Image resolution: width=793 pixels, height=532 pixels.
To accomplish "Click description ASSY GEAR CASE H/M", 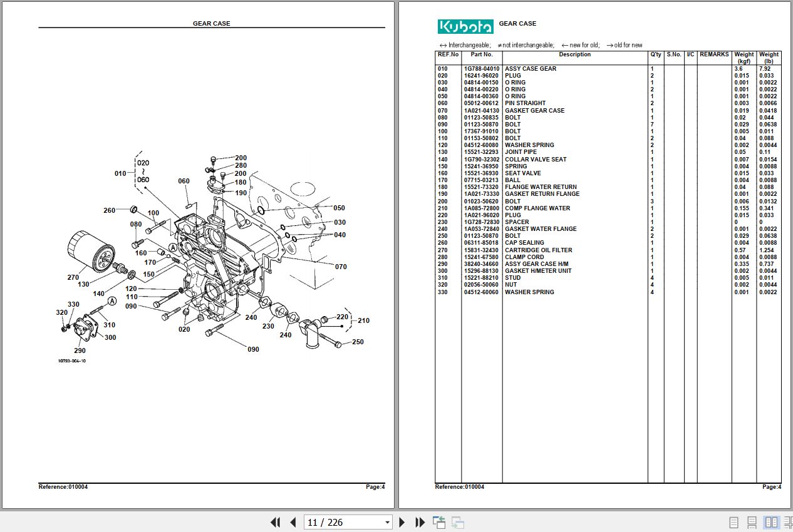I will (537, 264).
